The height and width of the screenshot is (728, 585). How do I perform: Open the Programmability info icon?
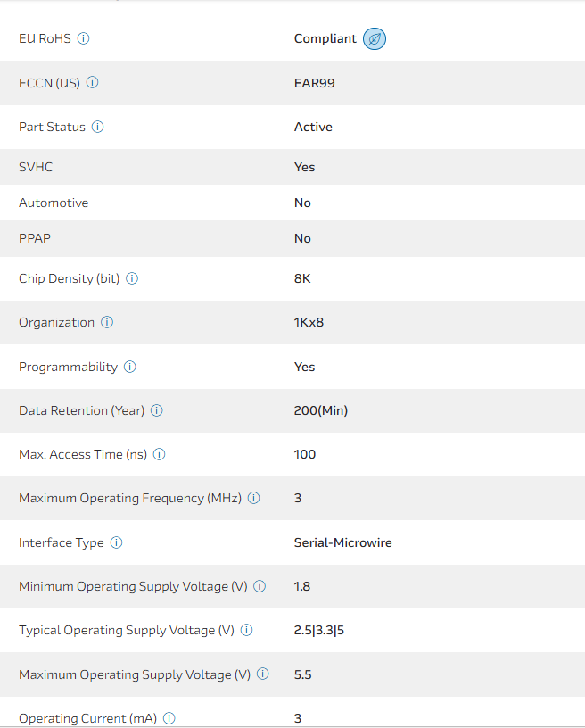(130, 367)
